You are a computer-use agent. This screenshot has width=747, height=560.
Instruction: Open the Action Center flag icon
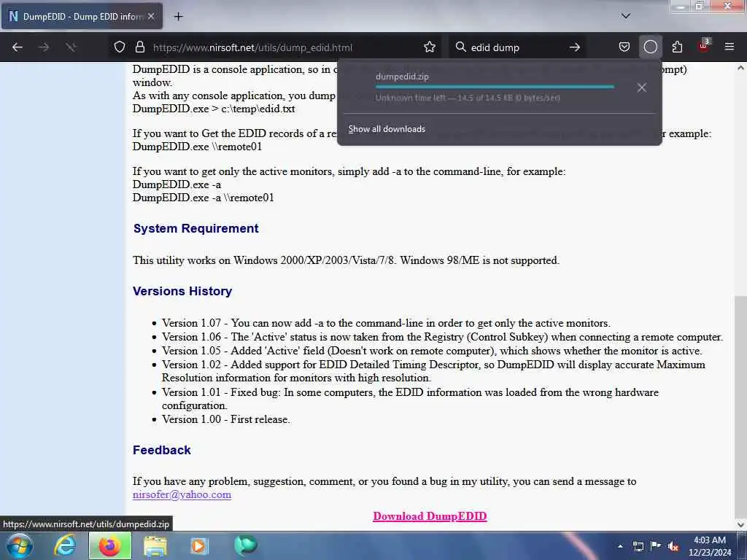(656, 545)
